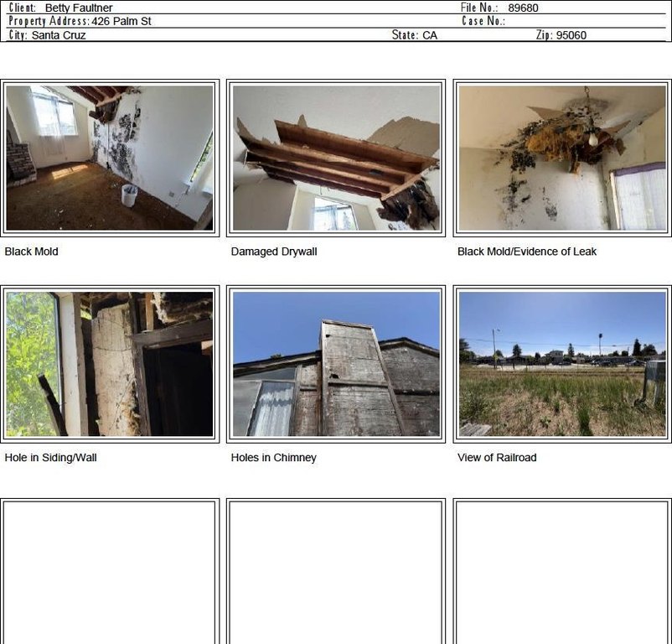This screenshot has width=672, height=644.
Task: Select the View of Railroad photo
Action: tap(562, 364)
